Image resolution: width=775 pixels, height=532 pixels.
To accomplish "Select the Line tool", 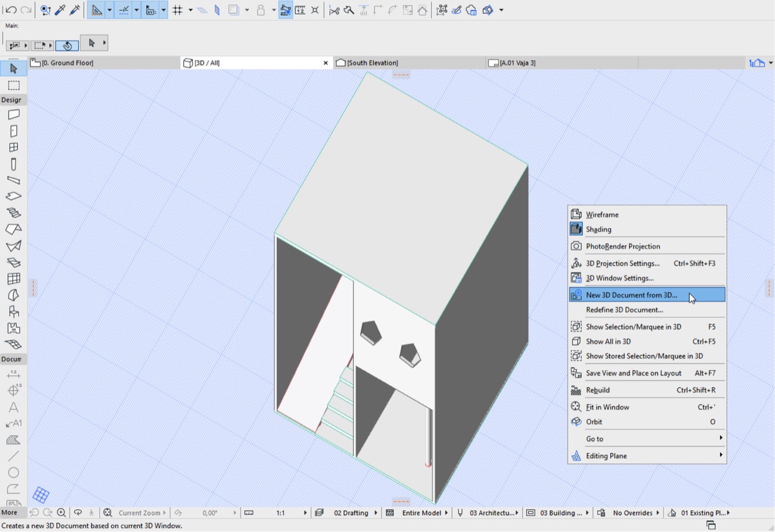I will click(13, 456).
